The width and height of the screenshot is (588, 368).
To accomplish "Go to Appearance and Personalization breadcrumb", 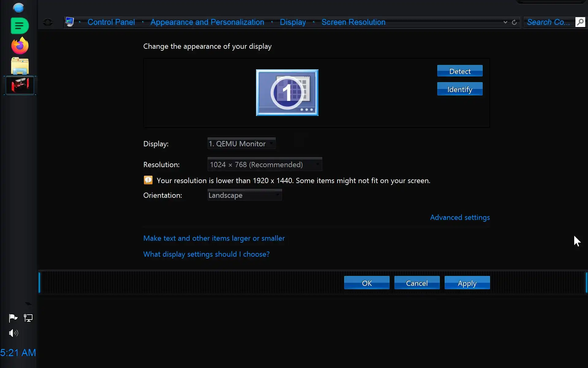I will pyautogui.click(x=207, y=22).
